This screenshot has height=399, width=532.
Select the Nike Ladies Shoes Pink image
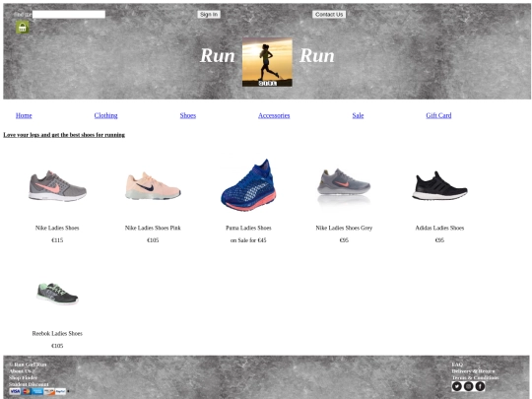click(153, 186)
